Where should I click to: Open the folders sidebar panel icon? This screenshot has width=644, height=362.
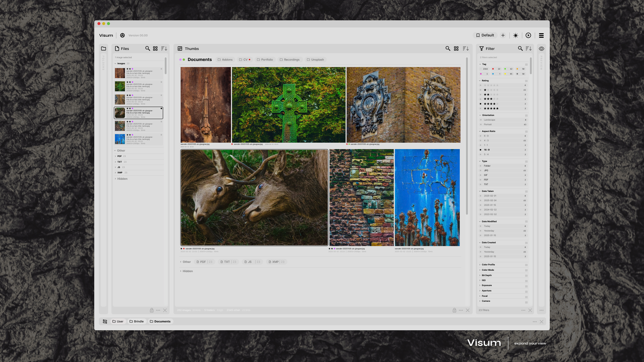104,49
